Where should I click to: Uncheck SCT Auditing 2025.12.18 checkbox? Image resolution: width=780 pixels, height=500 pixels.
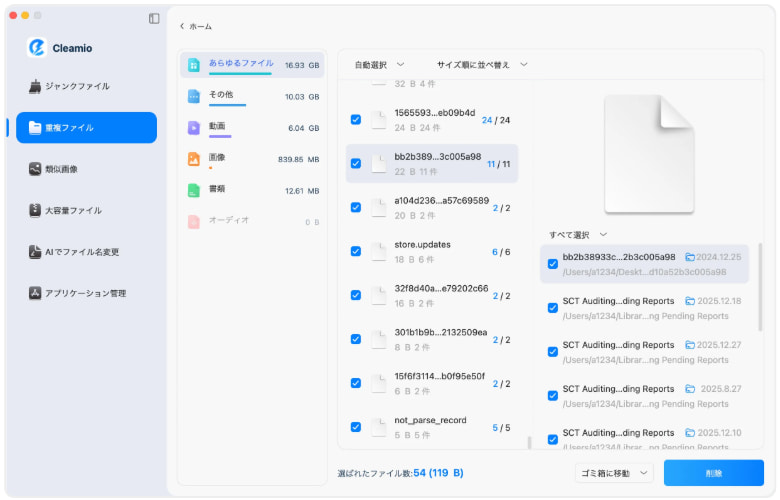[553, 308]
